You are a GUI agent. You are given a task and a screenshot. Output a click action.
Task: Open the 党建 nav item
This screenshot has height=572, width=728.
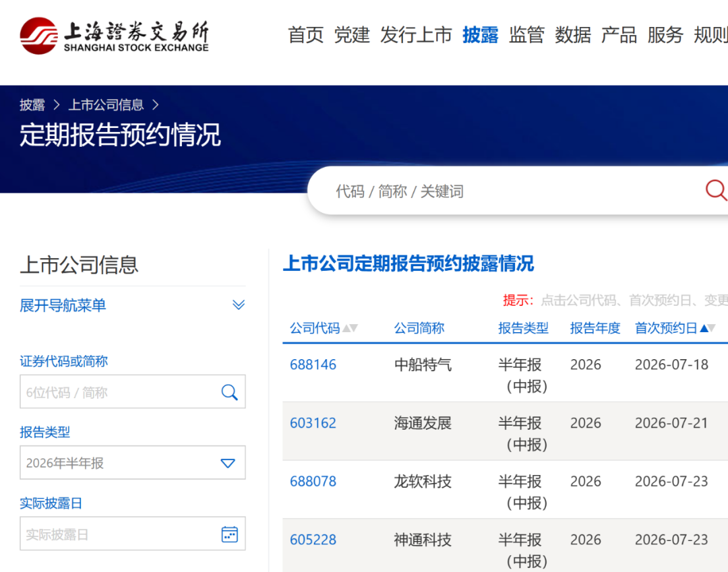click(x=352, y=35)
